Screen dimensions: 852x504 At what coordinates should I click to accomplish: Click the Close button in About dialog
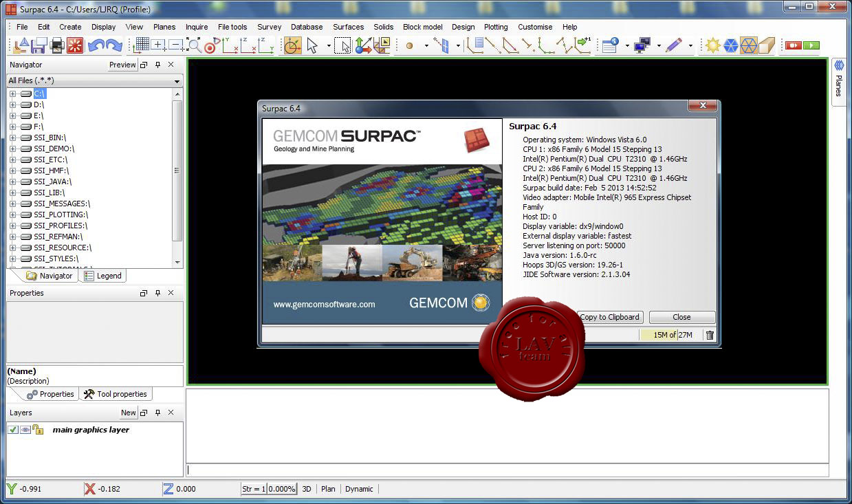[681, 317]
